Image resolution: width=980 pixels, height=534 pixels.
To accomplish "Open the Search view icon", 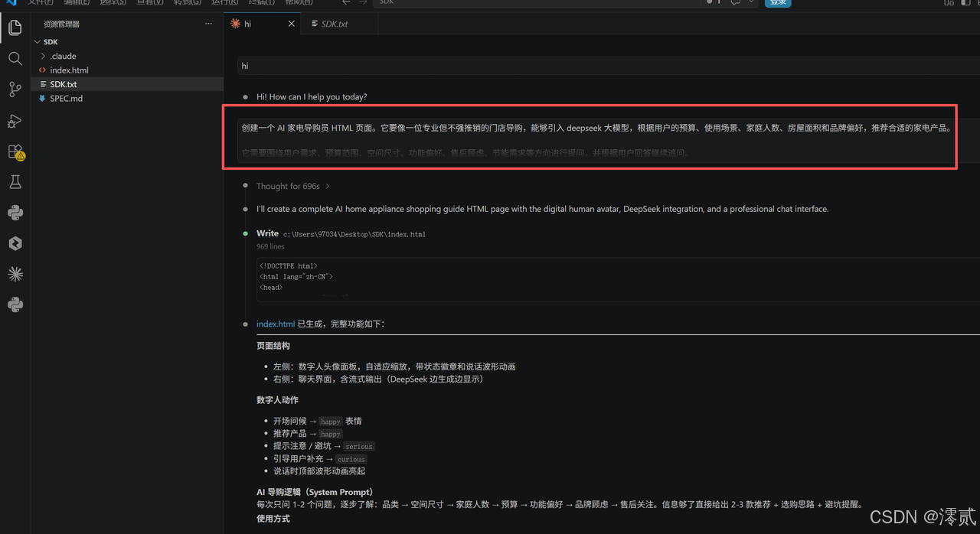I will [x=15, y=59].
